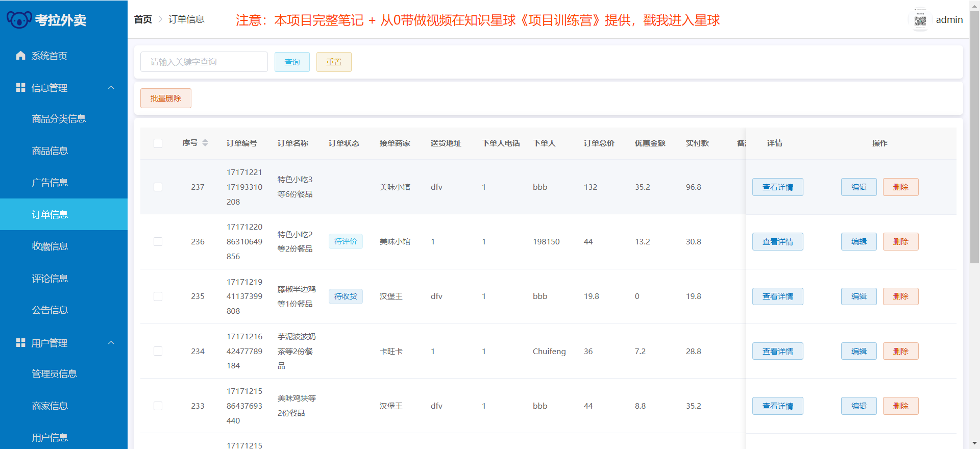980x449 pixels.
Task: Delete order 236
Action: click(x=900, y=242)
